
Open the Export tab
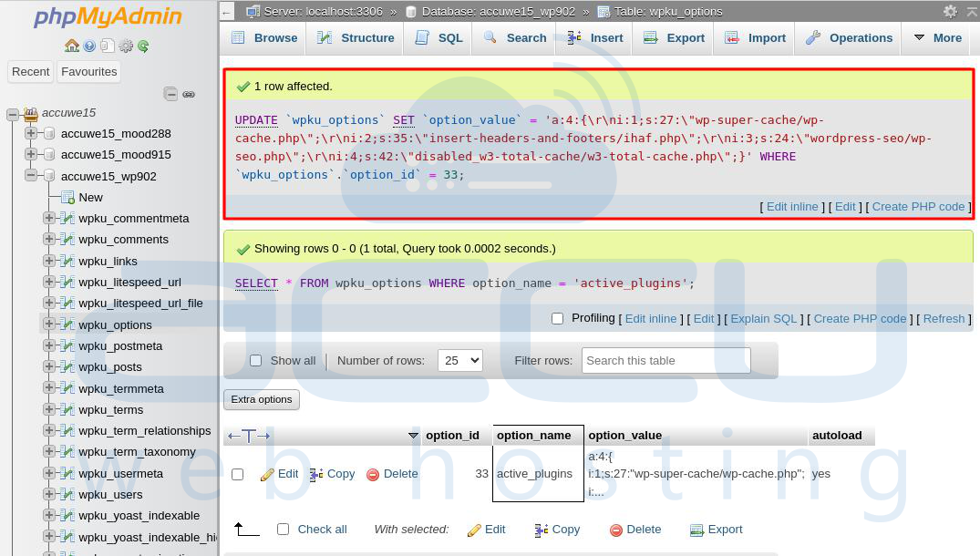click(x=674, y=37)
